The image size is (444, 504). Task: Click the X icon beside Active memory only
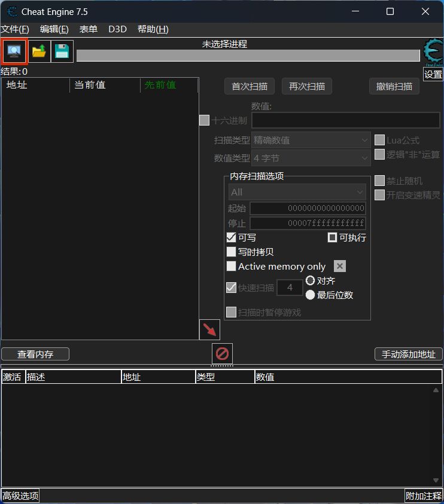(x=340, y=266)
